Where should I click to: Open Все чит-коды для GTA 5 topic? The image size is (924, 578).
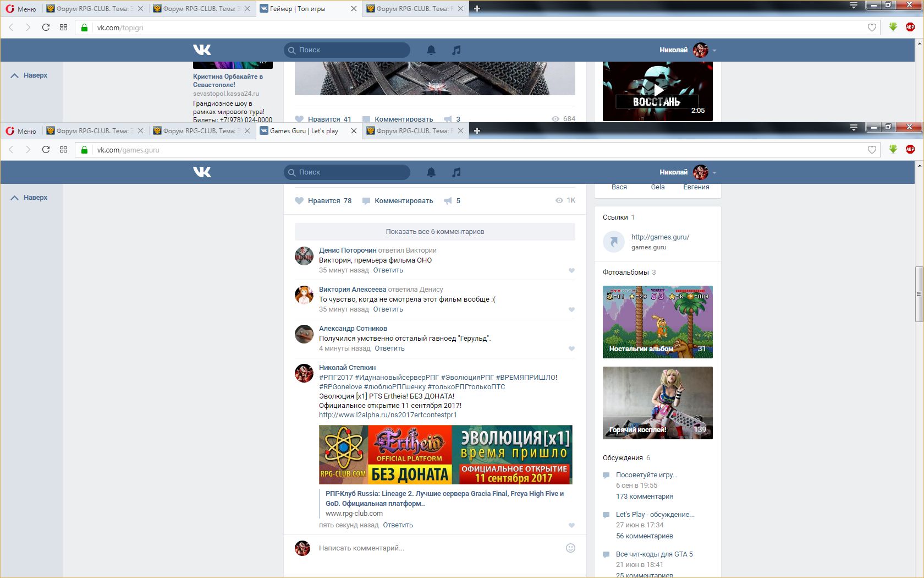654,554
